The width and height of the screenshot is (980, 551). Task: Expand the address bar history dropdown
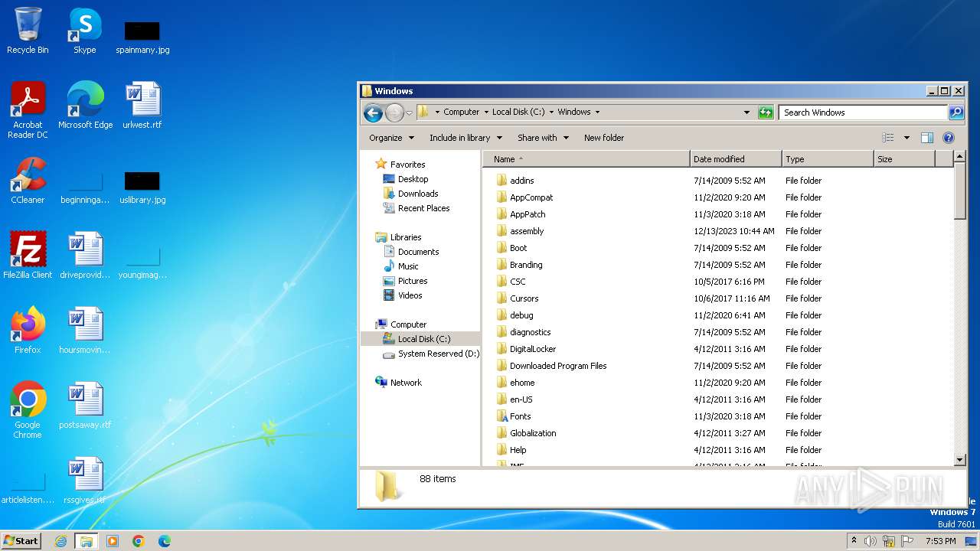pyautogui.click(x=746, y=112)
